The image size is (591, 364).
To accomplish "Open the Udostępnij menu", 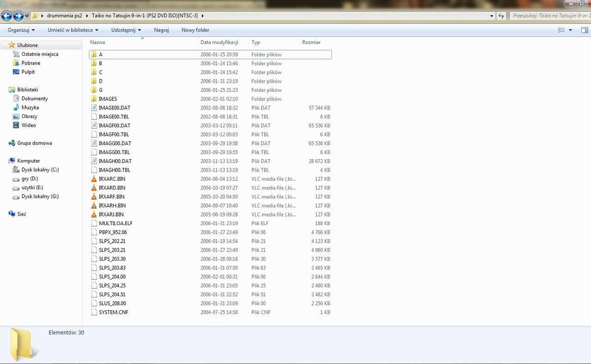I will (126, 30).
